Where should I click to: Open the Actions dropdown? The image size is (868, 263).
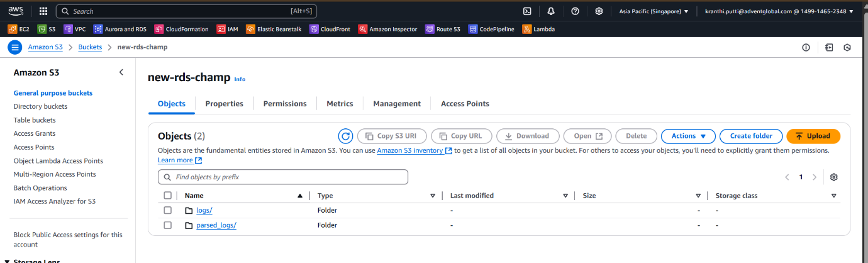click(x=688, y=136)
